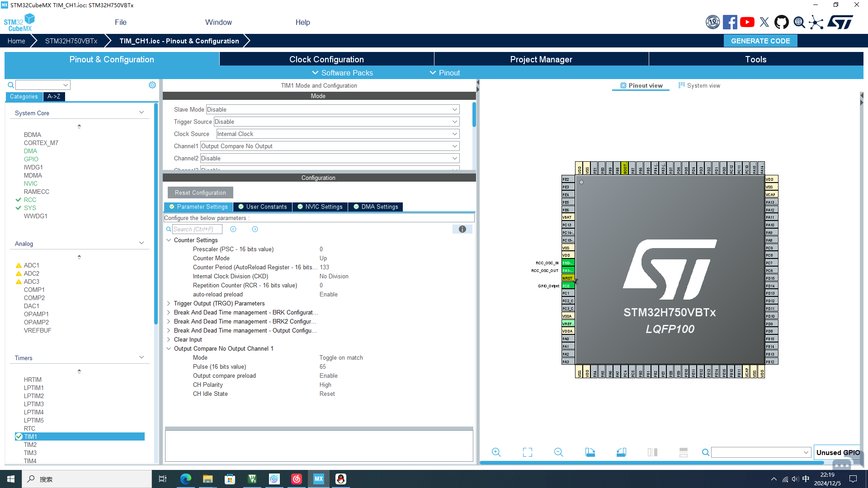
Task: Collapse the System Core category
Action: tap(142, 113)
